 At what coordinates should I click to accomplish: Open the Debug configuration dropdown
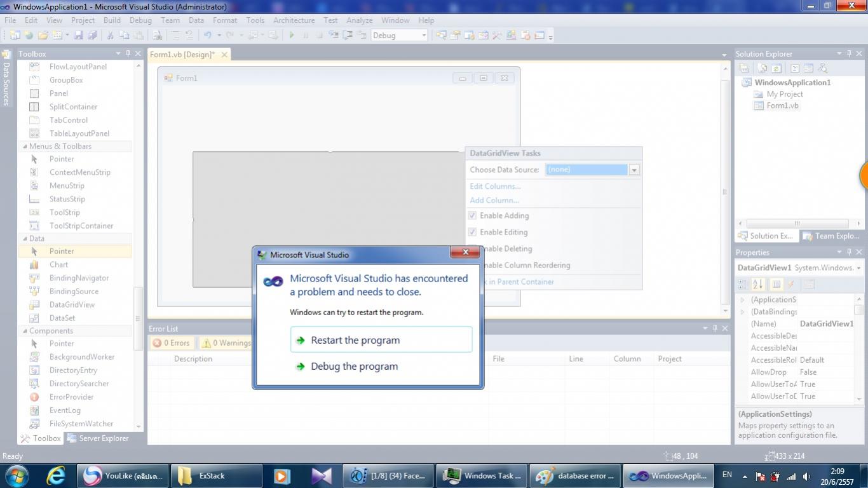(424, 36)
